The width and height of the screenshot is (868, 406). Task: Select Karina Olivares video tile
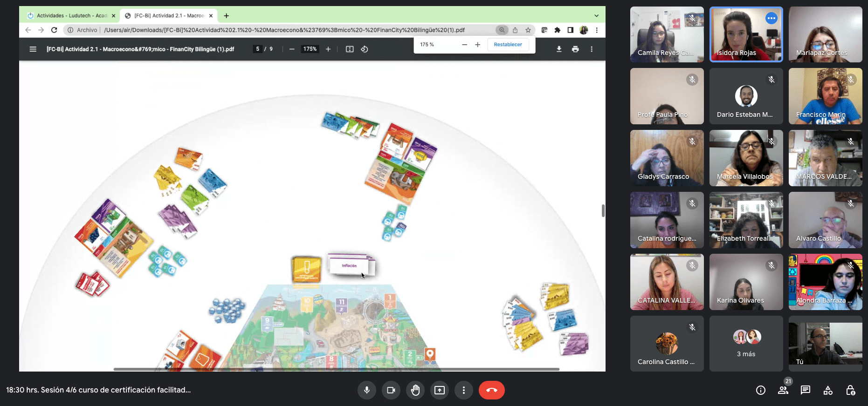click(x=746, y=282)
